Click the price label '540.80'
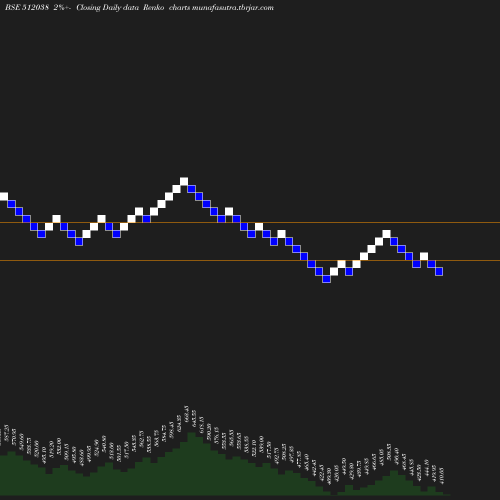The image size is (500, 500). coord(104,443)
